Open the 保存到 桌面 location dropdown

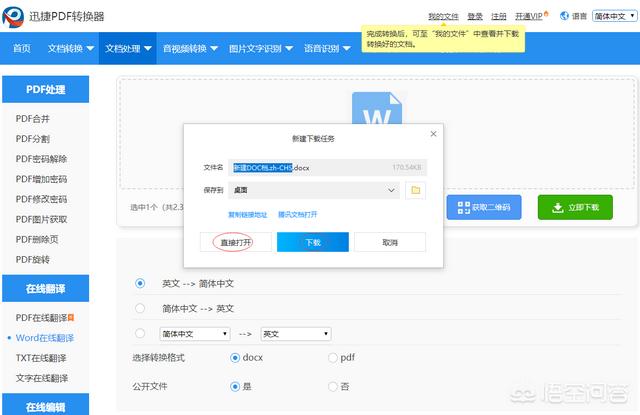314,190
